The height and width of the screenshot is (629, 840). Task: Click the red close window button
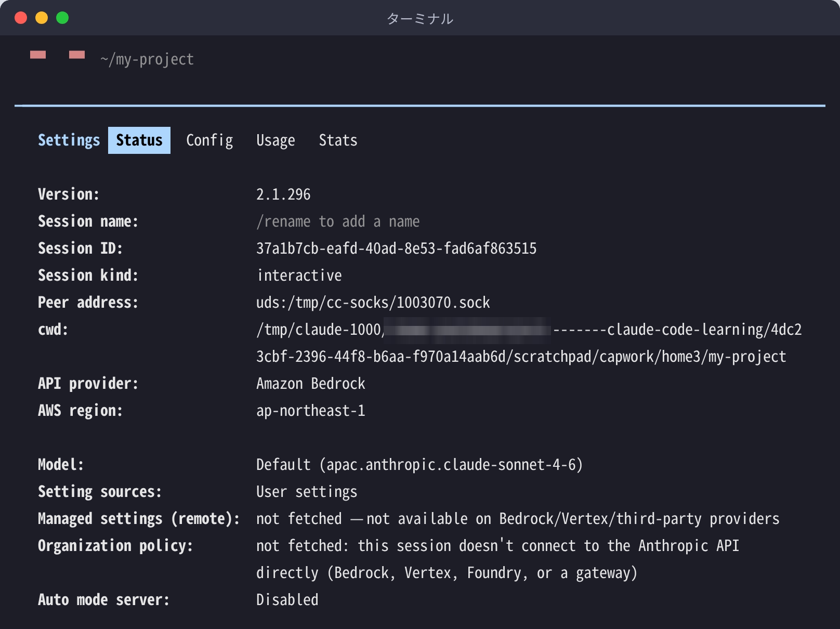(21, 18)
